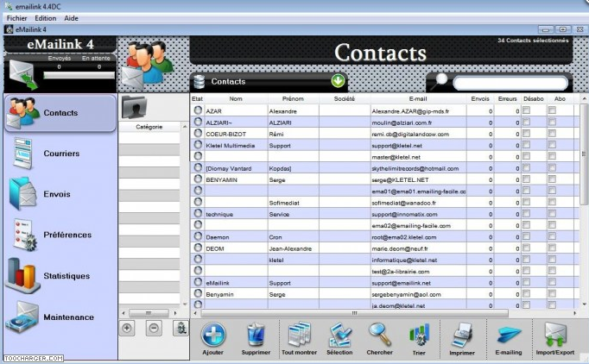Select the [Diomay Vantard contact name

[x=228, y=168]
